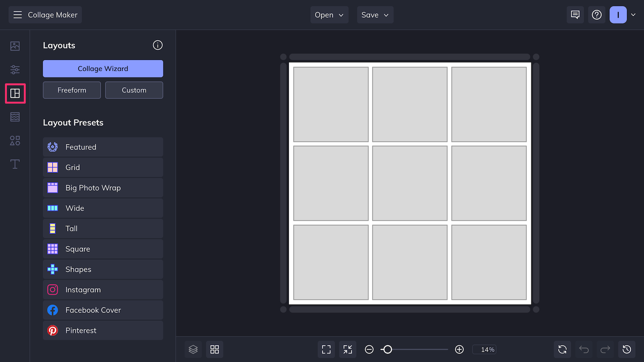Expand the Open dropdown menu
Screen dimensions: 644x362
pos(329,14)
